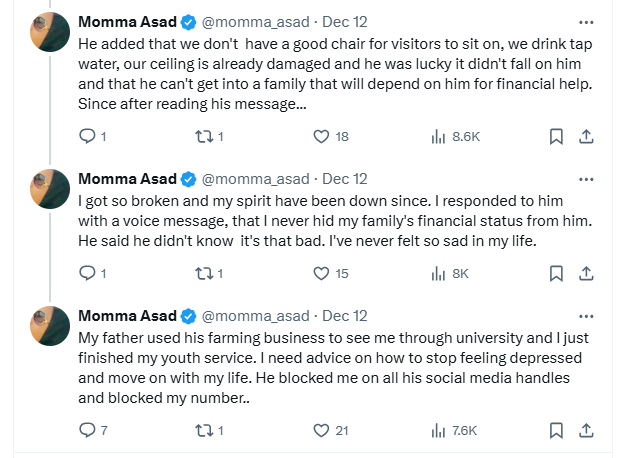Like the tweet with 15 likes

[x=321, y=273]
